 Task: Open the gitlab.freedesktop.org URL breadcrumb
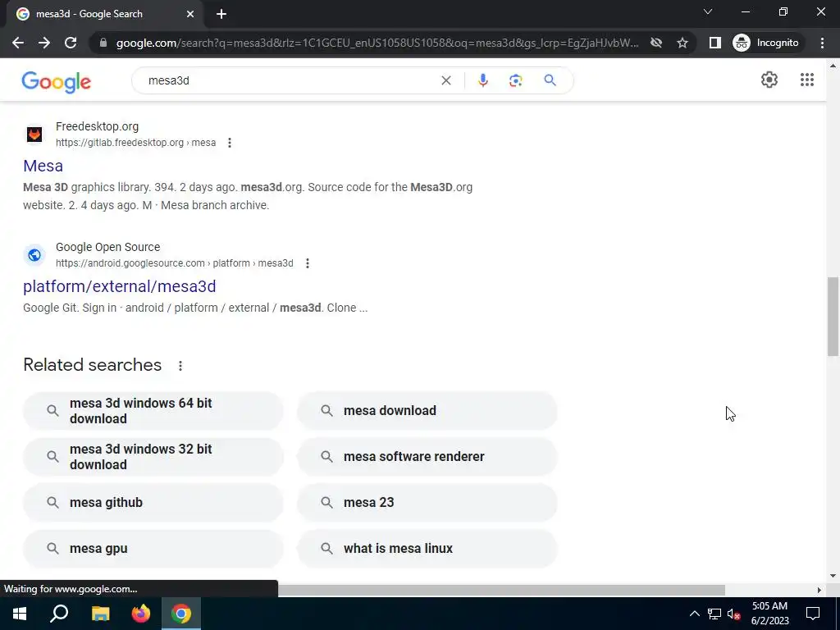pyautogui.click(x=135, y=143)
